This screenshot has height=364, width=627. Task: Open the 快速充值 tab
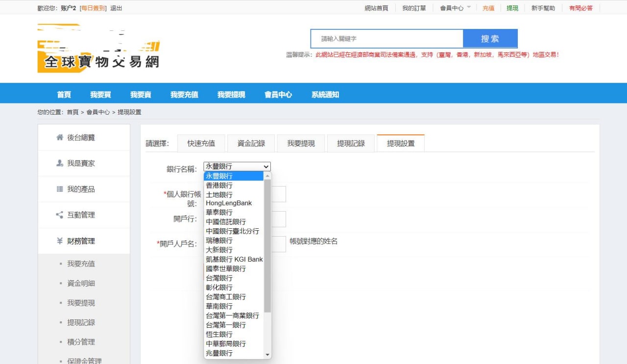coord(201,144)
